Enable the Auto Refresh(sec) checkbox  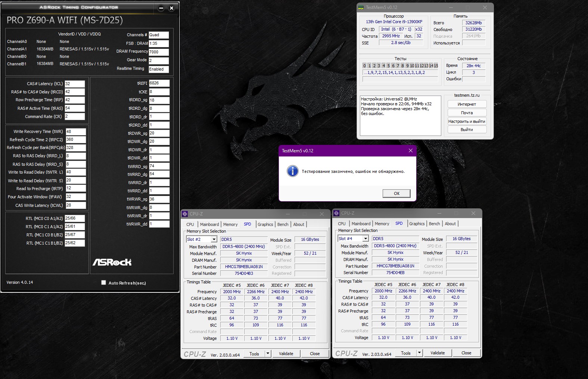coord(104,283)
